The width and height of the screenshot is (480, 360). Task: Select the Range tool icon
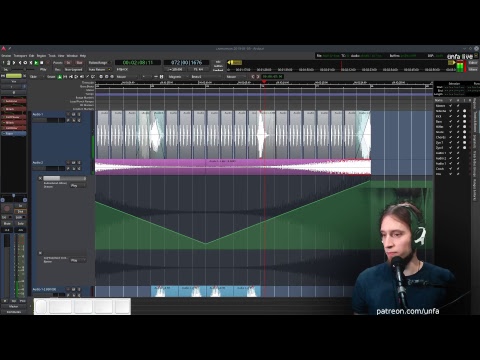click(x=65, y=77)
